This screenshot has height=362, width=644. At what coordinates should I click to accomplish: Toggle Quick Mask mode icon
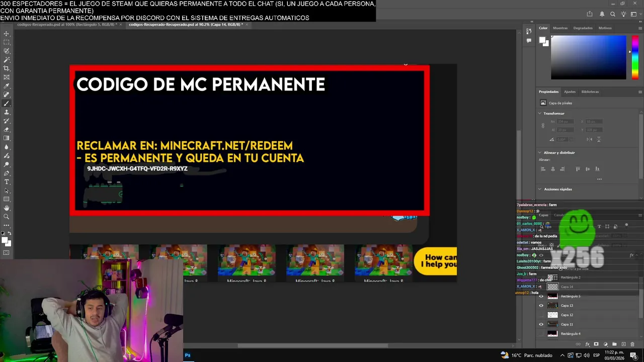pyautogui.click(x=7, y=253)
